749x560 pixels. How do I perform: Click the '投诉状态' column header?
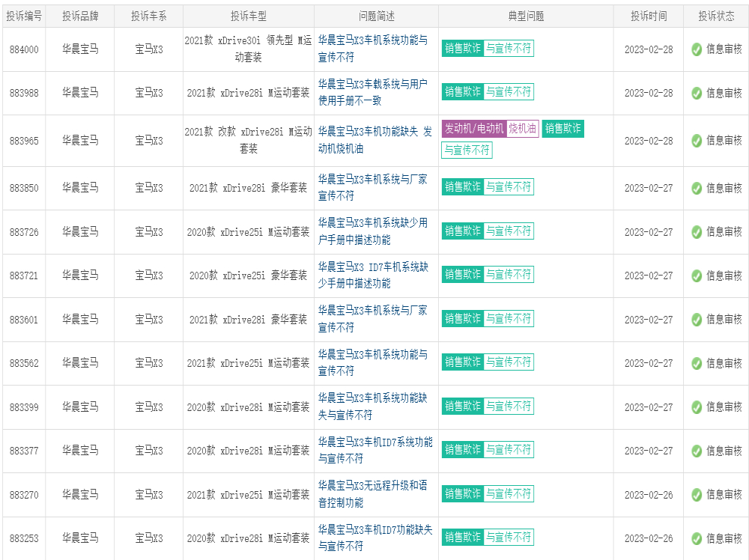[x=716, y=16]
